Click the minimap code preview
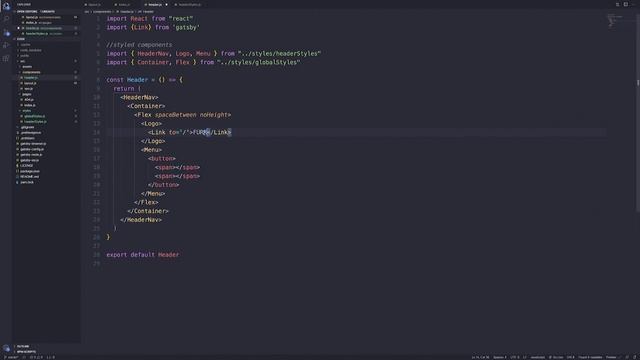The width and height of the screenshot is (640, 360). click(x=615, y=20)
